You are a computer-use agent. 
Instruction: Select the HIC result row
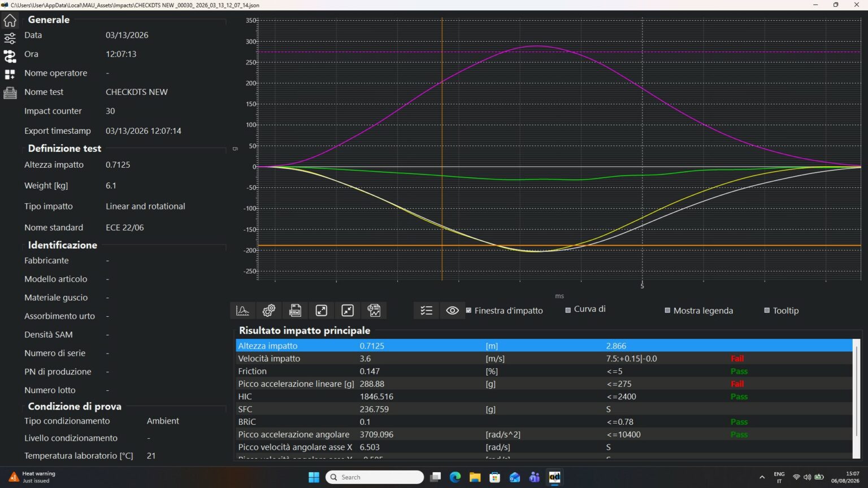(544, 396)
